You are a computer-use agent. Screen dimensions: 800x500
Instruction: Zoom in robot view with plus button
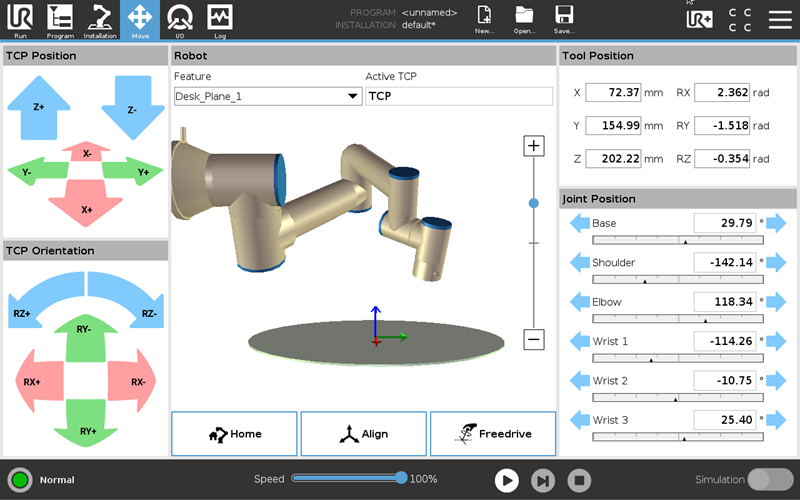pos(534,147)
